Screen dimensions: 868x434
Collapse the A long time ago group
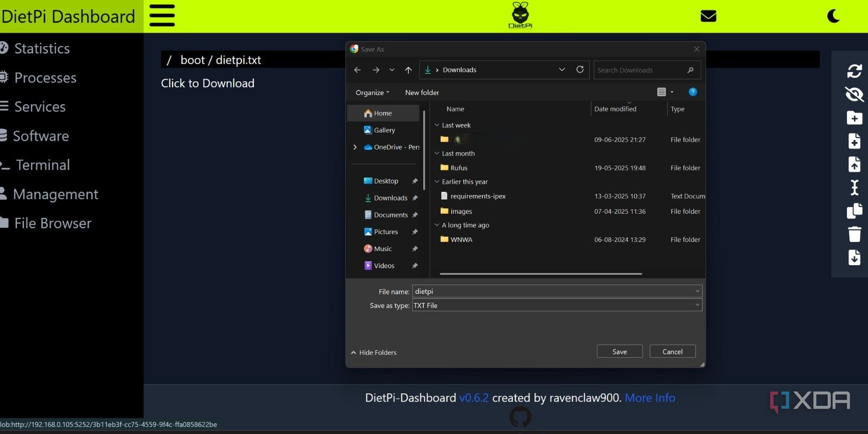(x=437, y=225)
